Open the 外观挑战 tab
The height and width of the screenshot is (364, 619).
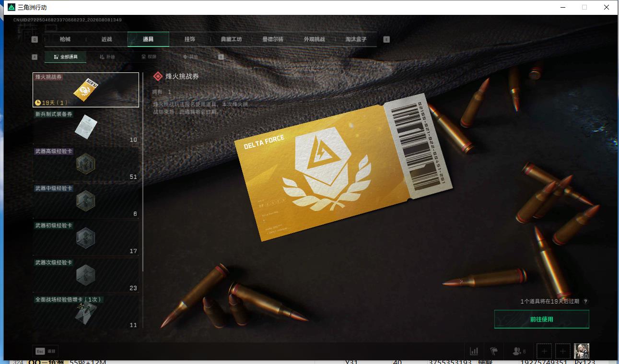click(315, 39)
